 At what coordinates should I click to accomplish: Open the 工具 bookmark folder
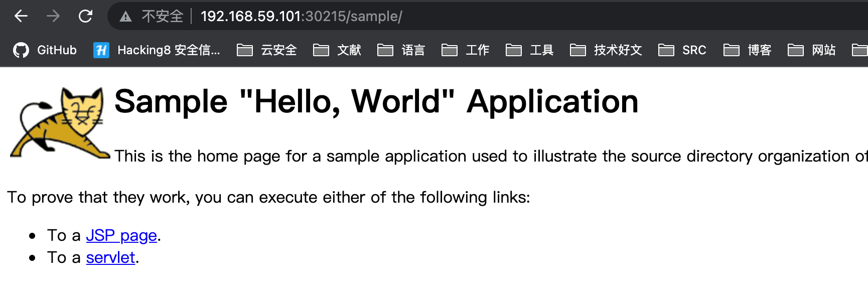pyautogui.click(x=530, y=50)
